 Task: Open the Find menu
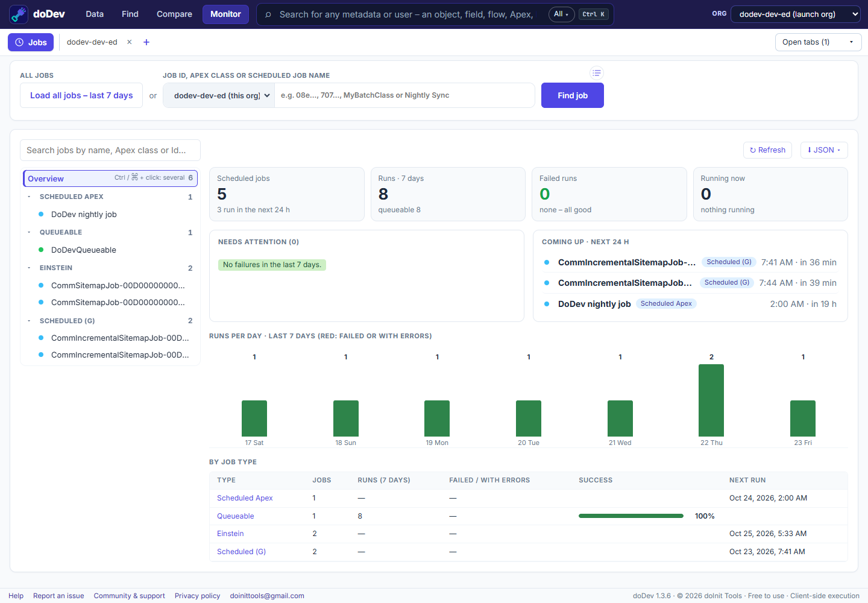pyautogui.click(x=130, y=14)
